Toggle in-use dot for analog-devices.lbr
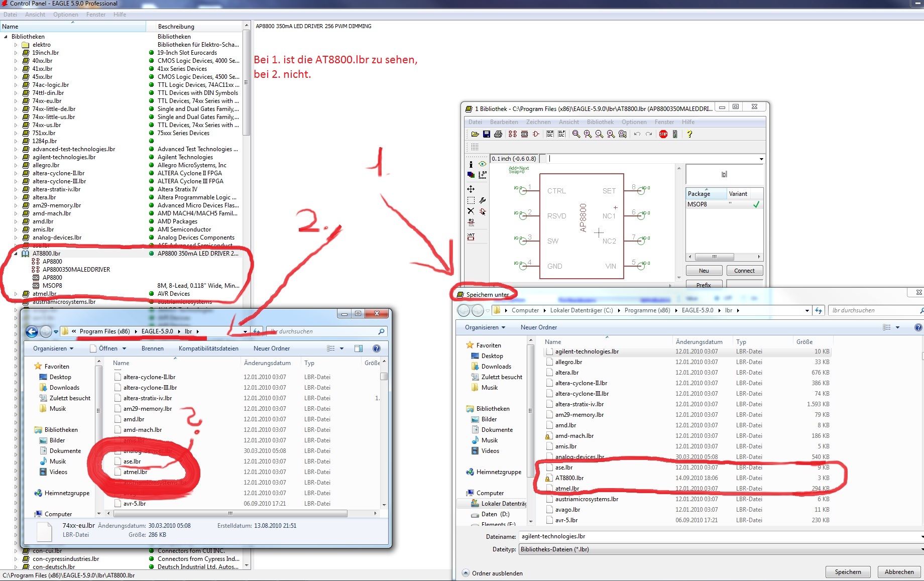 pyautogui.click(x=151, y=238)
